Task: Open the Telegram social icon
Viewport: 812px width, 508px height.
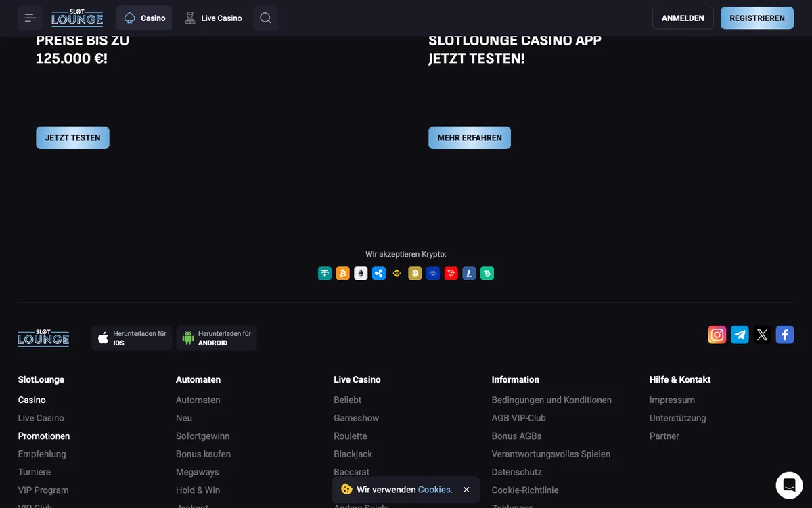Action: pos(740,335)
